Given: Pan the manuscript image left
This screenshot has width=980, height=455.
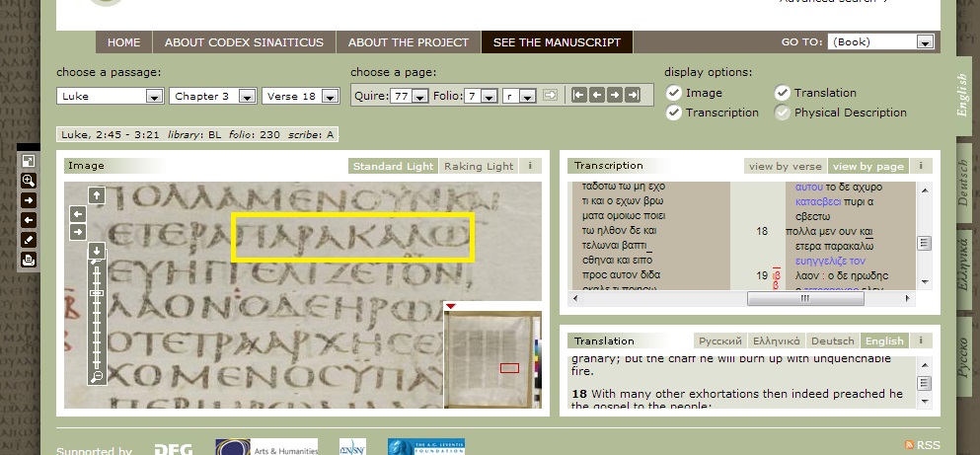Looking at the screenshot, I should (78, 214).
